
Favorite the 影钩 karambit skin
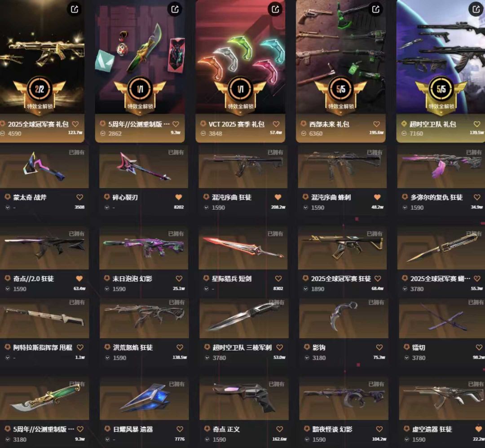pos(379,347)
